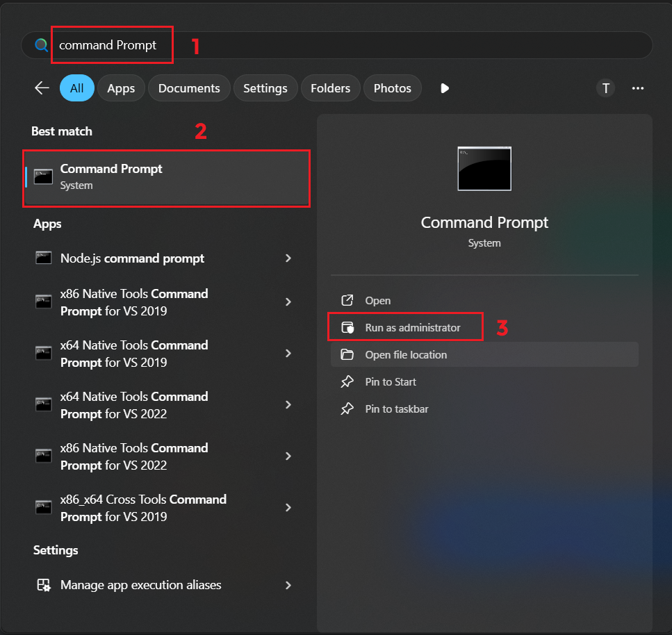Click the large Command Prompt preview icon
672x635 pixels.
484,169
